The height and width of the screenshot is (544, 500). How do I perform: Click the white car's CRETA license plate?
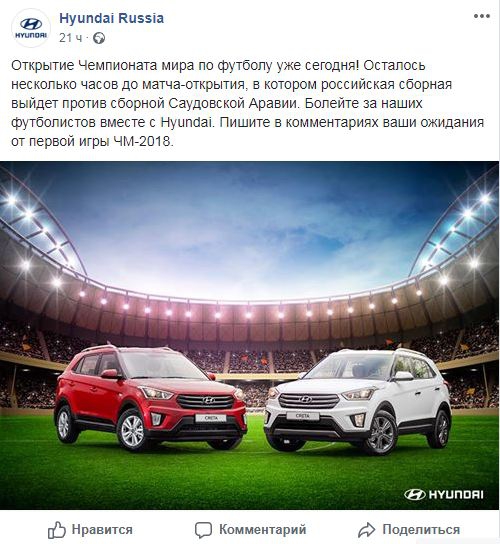[303, 416]
